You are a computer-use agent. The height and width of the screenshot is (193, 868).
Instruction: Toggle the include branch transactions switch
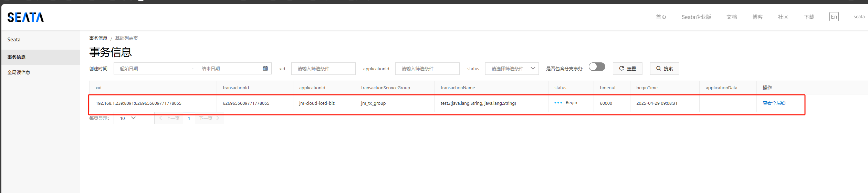pos(597,67)
